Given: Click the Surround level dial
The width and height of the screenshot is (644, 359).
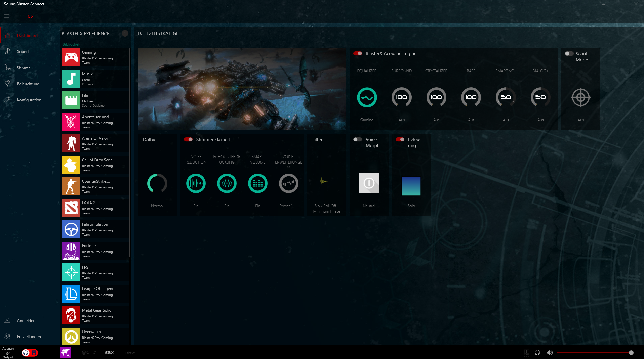Looking at the screenshot, I should click(402, 97).
